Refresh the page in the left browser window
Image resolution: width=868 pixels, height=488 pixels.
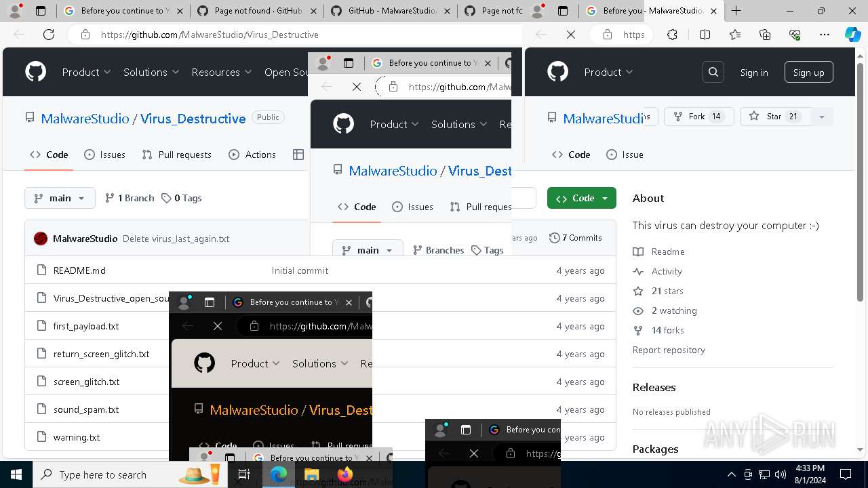point(49,35)
